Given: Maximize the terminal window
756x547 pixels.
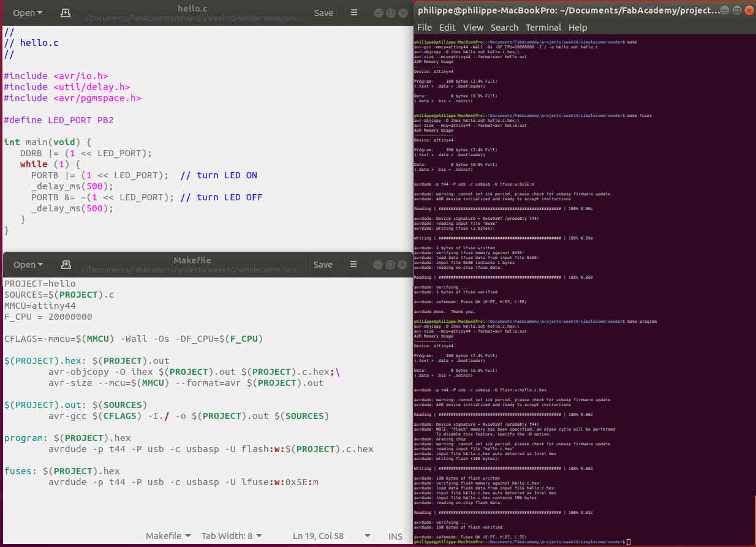Looking at the screenshot, I should tap(736, 10).
